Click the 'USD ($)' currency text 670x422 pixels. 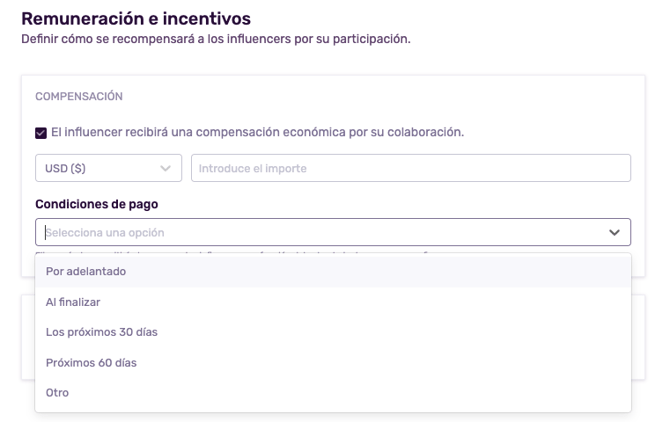point(66,168)
